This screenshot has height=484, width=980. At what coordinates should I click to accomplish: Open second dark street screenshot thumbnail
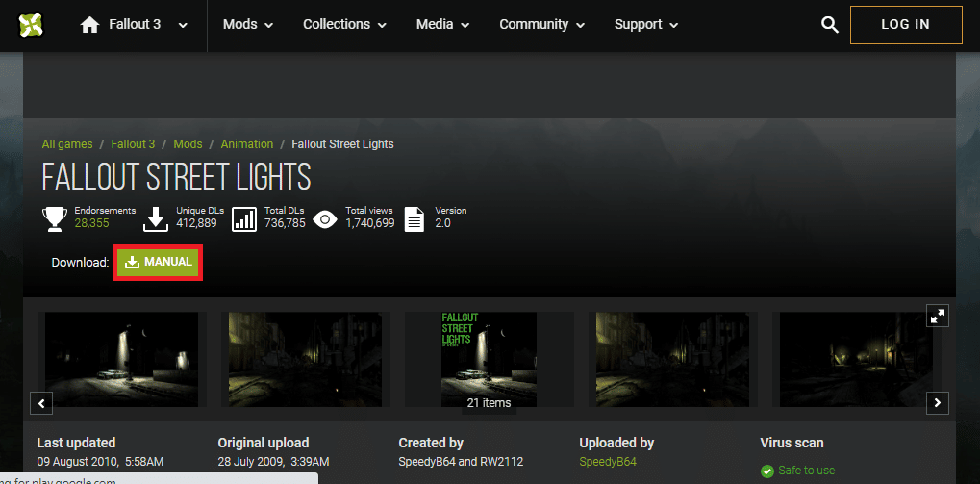(306, 360)
